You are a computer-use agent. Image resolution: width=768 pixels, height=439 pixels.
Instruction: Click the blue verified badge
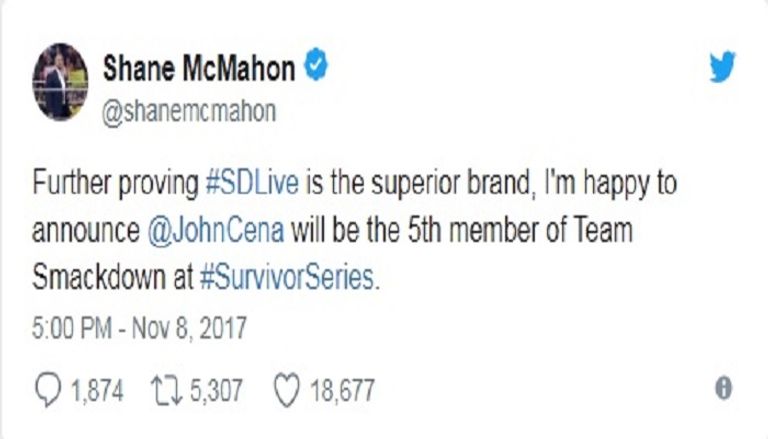[316, 66]
